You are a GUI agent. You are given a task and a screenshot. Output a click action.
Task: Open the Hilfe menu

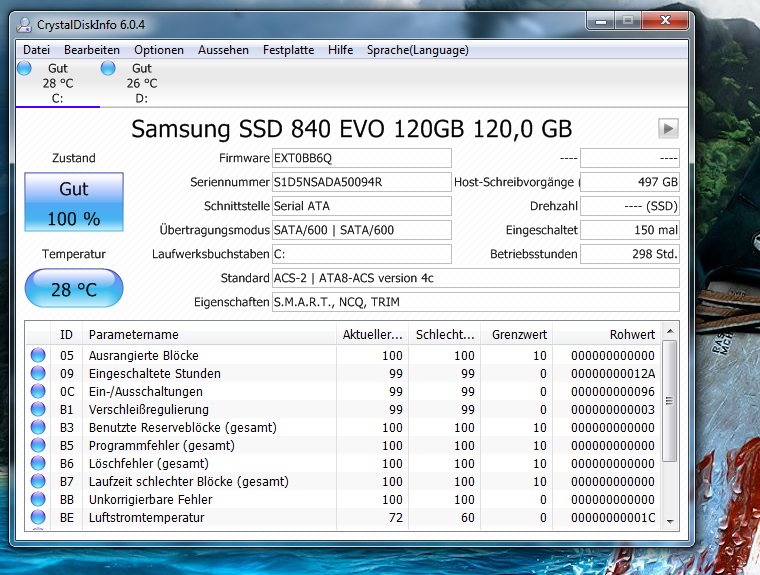[x=340, y=50]
